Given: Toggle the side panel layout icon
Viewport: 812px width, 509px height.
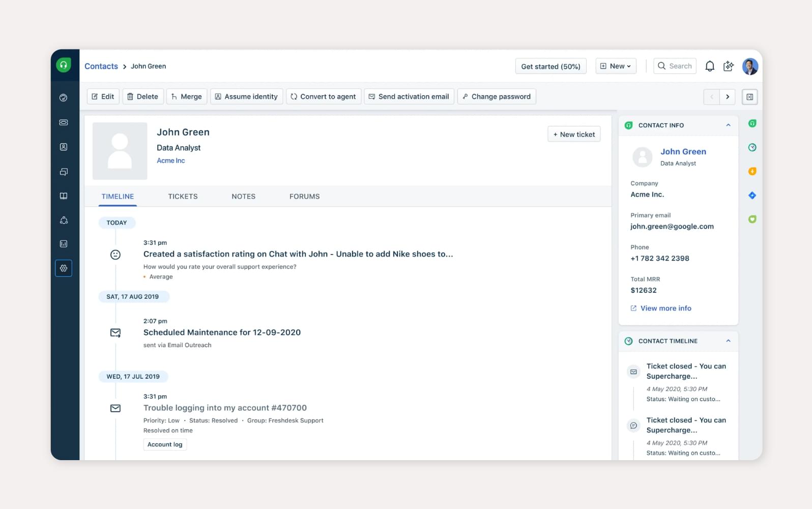Looking at the screenshot, I should coord(749,97).
